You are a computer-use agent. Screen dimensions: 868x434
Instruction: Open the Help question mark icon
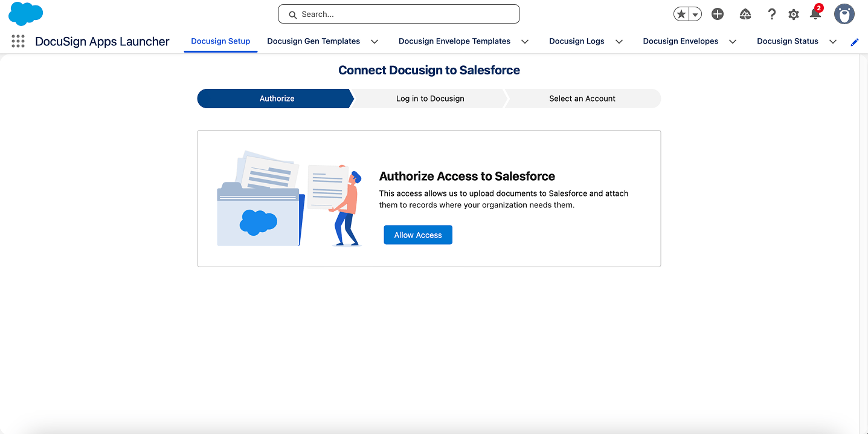[771, 15]
